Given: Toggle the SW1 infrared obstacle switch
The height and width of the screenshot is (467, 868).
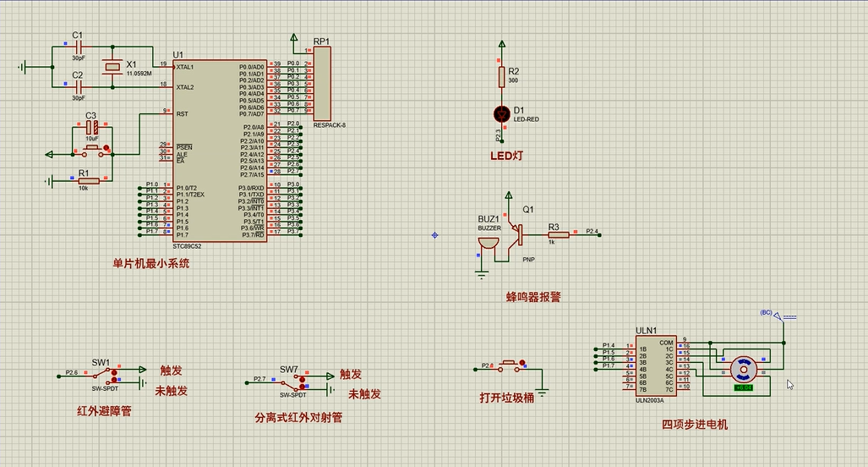Looking at the screenshot, I should (115, 375).
